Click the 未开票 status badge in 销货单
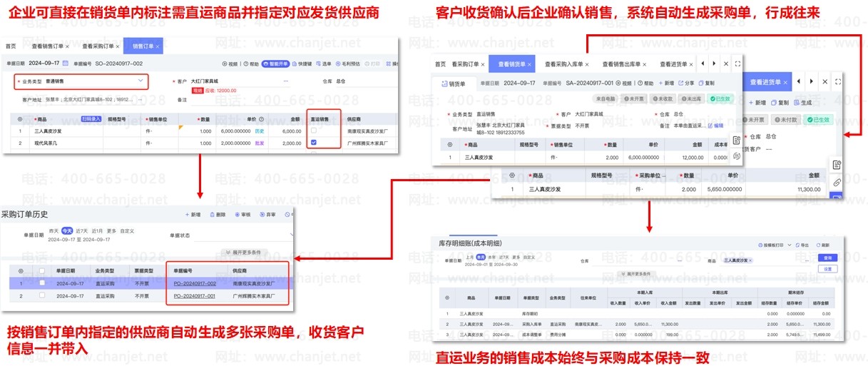This screenshot has width=868, height=371. [x=634, y=98]
